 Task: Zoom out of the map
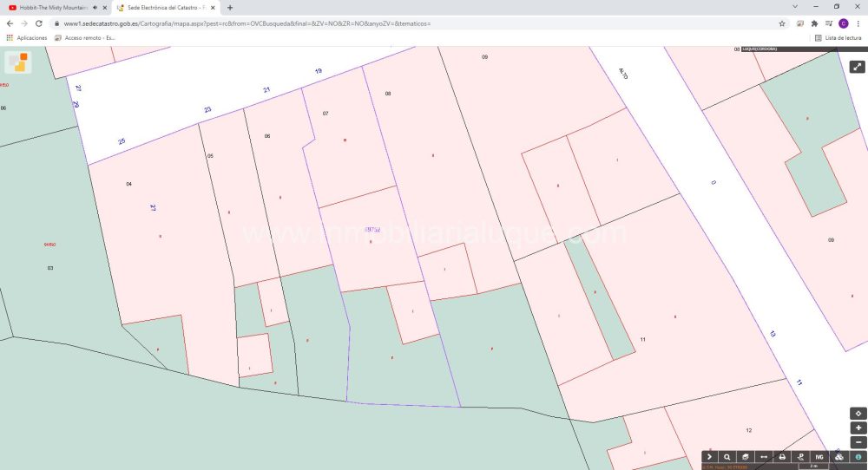pyautogui.click(x=858, y=442)
